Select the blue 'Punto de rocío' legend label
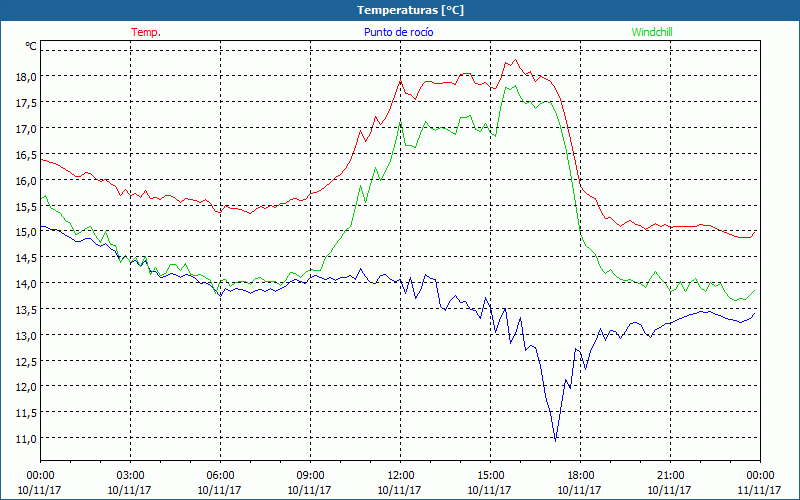The image size is (800, 500). [x=398, y=32]
